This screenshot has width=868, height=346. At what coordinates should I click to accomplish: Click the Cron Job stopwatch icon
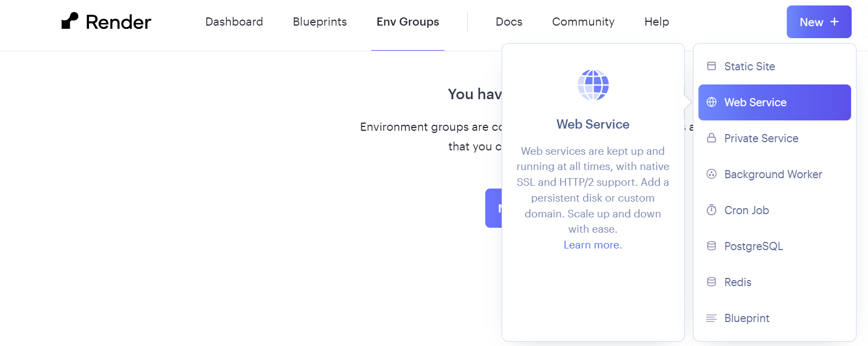(x=712, y=210)
